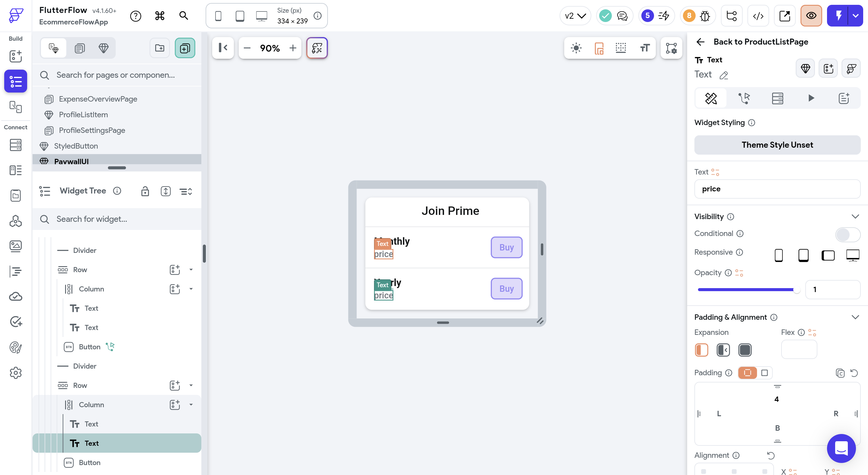
Task: Toggle widget tree lock icon
Action: click(145, 191)
